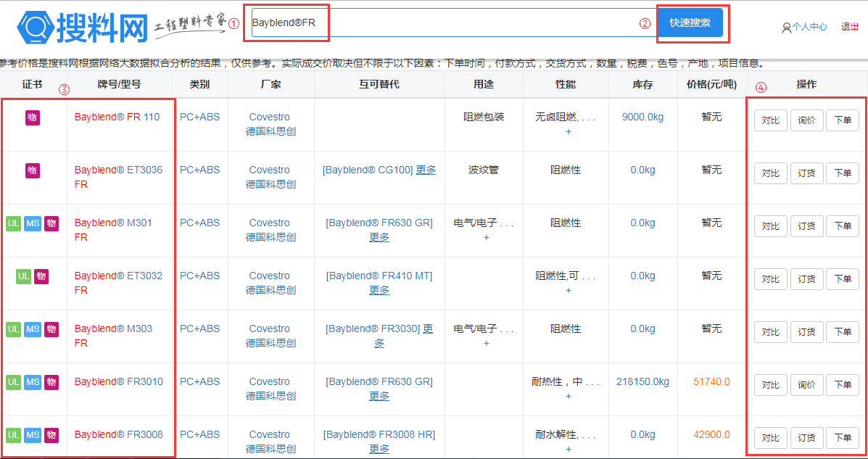Click 询价 button in the Bayblend FR3010 row
This screenshot has height=459, width=868.
[x=806, y=385]
